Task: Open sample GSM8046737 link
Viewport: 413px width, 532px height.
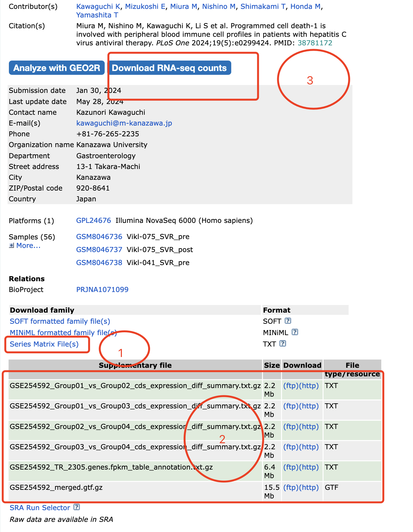Action: [x=99, y=250]
